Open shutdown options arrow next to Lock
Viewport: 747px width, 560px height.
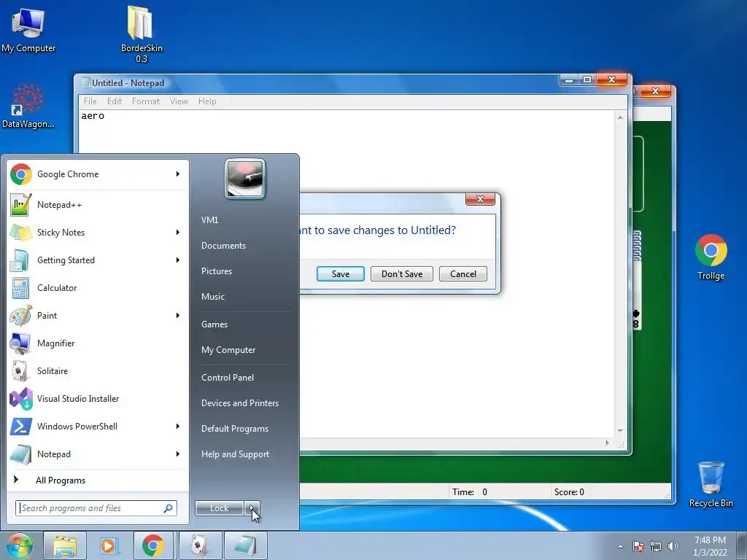pos(252,508)
